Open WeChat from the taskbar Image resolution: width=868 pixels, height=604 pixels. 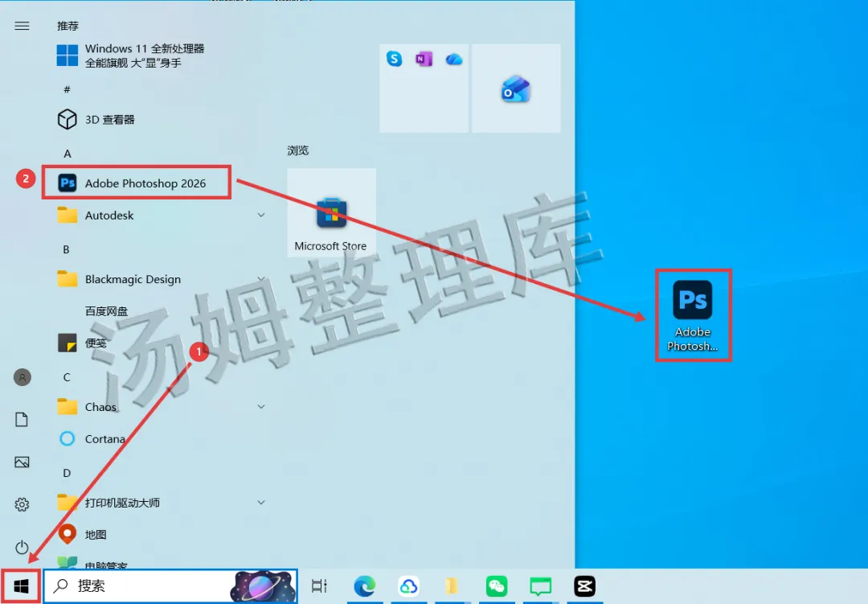(x=497, y=586)
